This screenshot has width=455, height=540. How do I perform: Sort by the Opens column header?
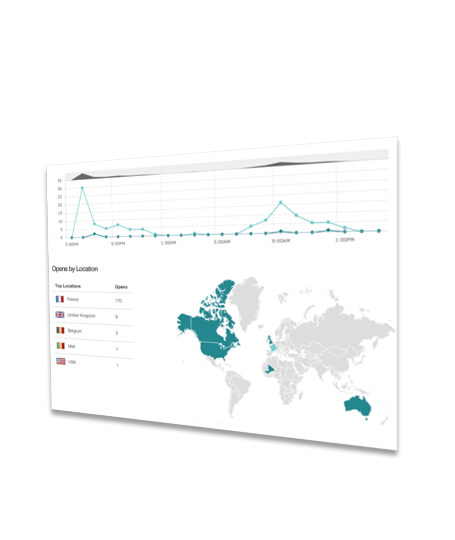point(121,287)
